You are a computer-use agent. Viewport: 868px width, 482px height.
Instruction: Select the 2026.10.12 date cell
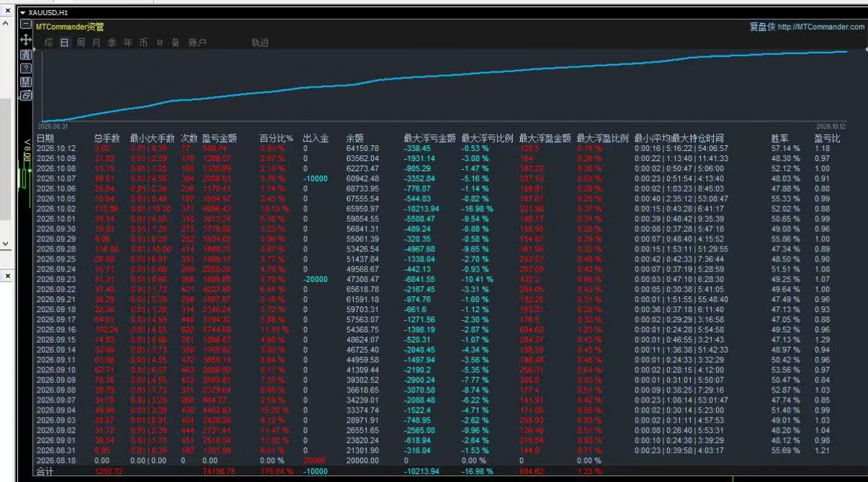[x=56, y=148]
